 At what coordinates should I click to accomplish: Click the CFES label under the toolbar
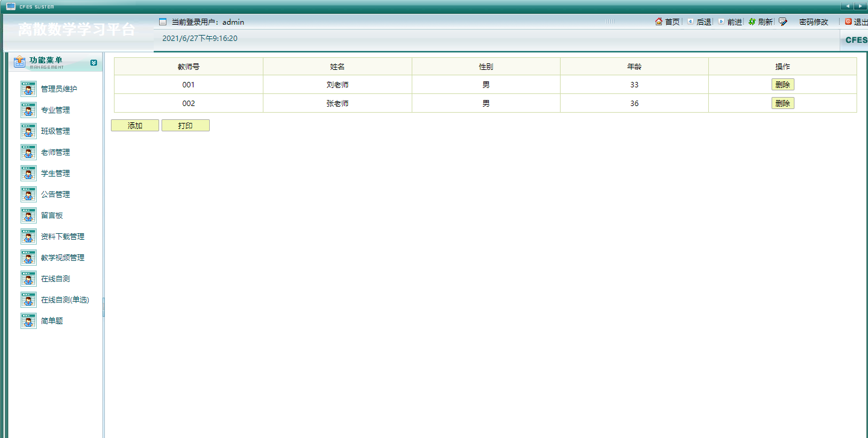[857, 40]
